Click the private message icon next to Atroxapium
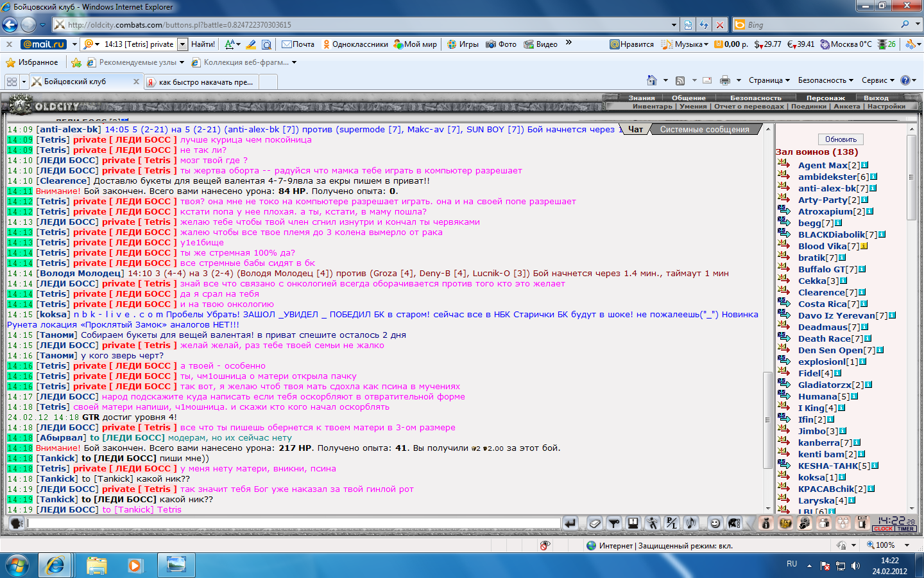 [x=783, y=211]
